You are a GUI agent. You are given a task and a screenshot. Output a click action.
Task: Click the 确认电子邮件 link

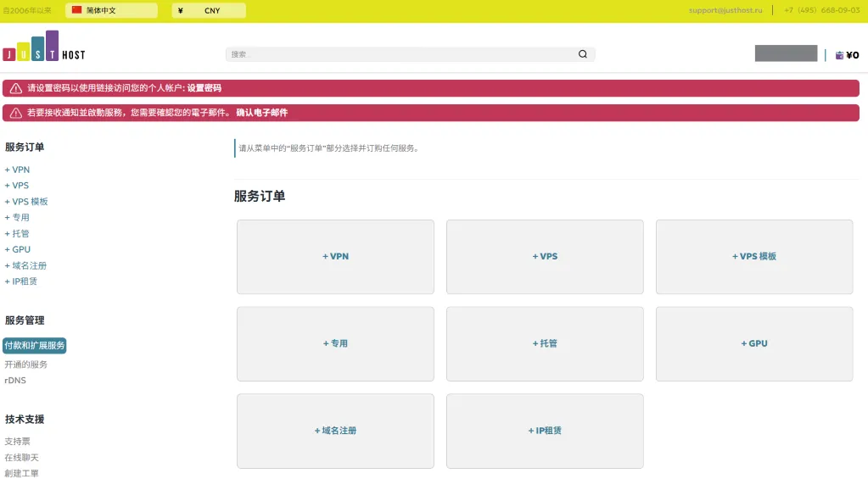click(262, 113)
